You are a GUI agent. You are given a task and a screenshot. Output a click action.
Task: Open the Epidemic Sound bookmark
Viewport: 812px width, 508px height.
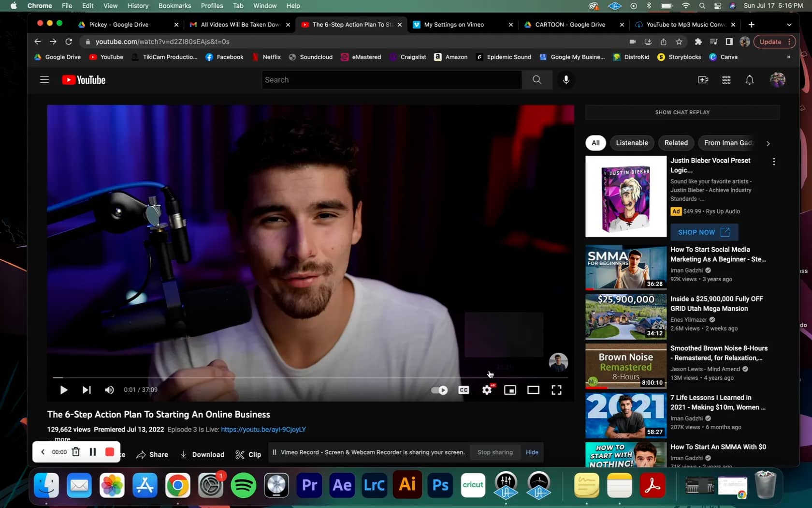(503, 57)
